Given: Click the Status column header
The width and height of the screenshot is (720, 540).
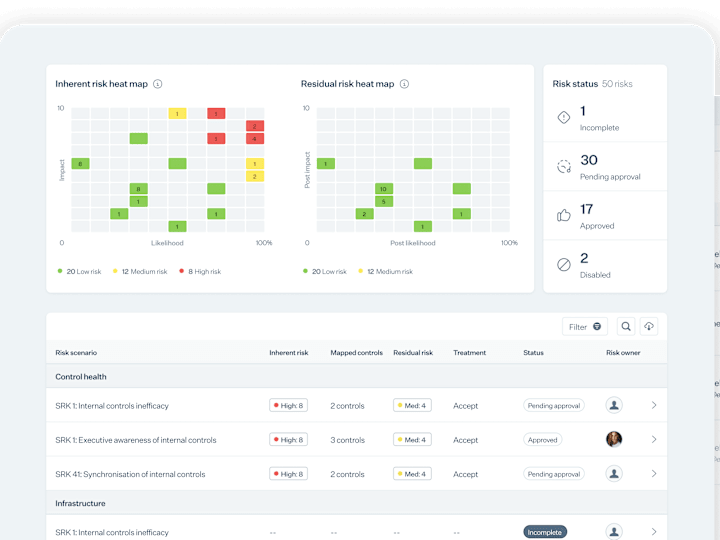Looking at the screenshot, I should coord(533,353).
